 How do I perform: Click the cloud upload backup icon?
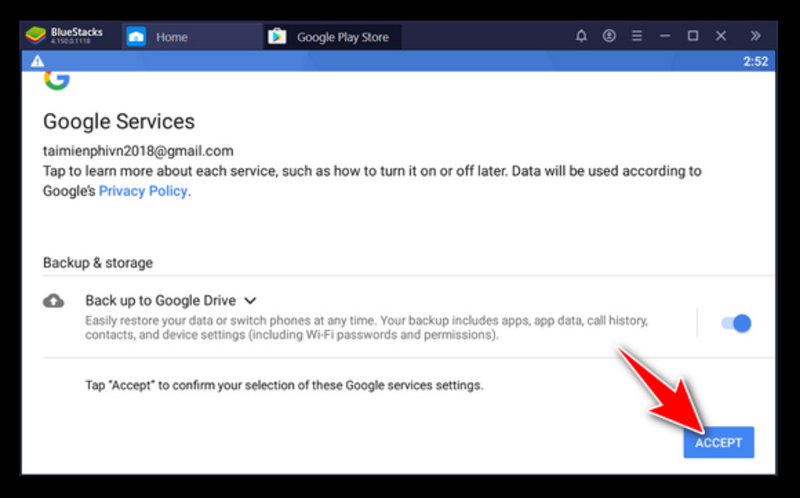point(54,301)
